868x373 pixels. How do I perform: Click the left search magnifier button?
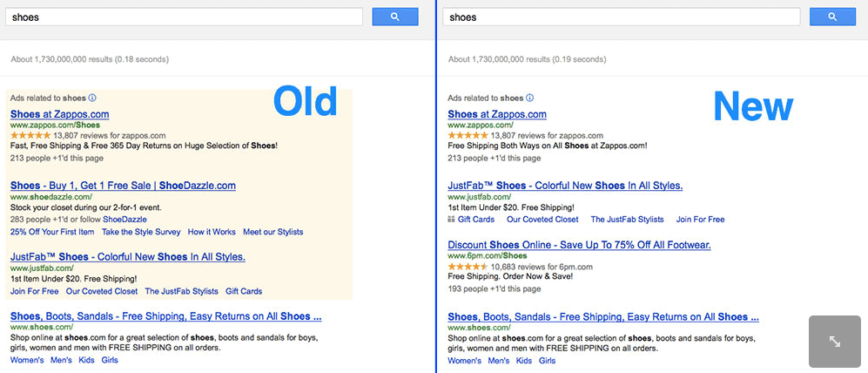coord(394,17)
